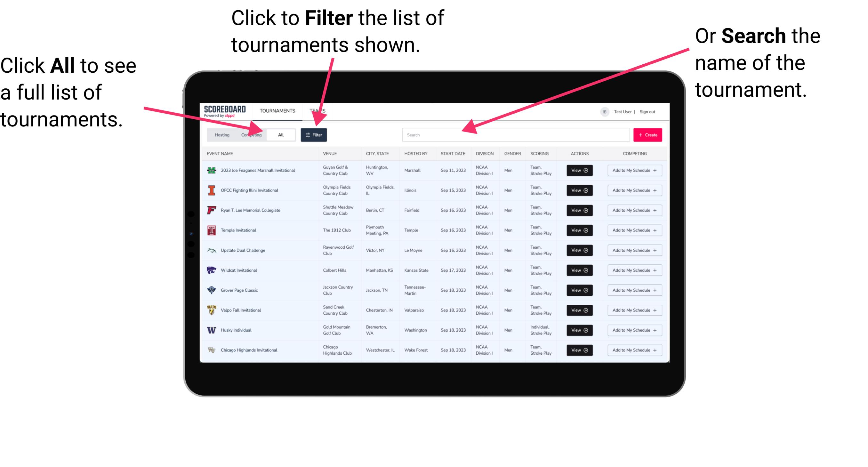The image size is (868, 467).
Task: Click the Create new tournament button
Action: [648, 134]
